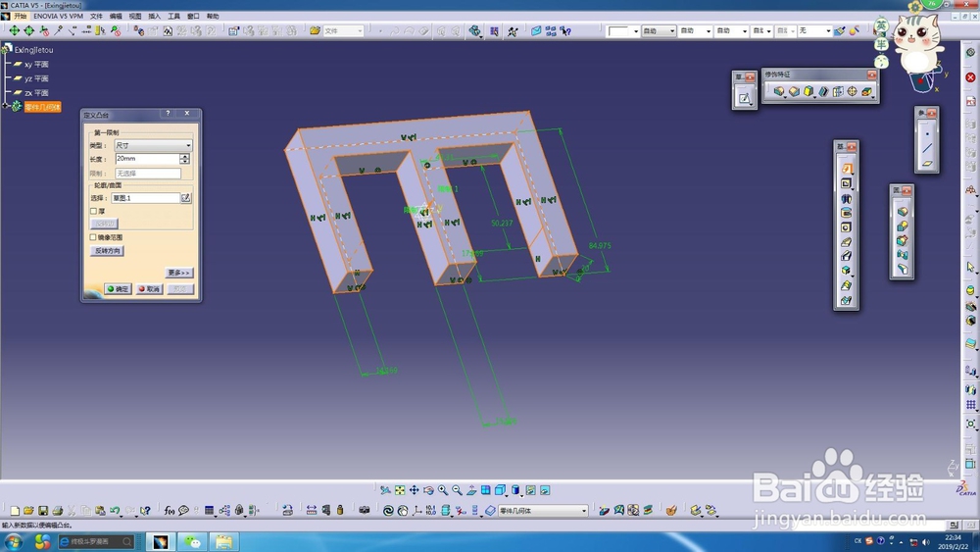The image size is (980, 552).
Task: Click the Hide/Show icon
Action: click(x=530, y=490)
